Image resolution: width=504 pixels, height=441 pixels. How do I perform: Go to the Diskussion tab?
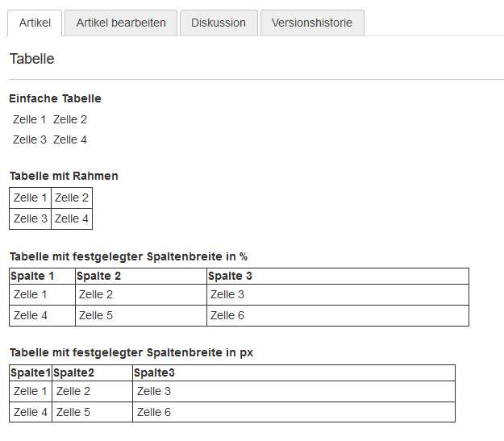point(219,23)
